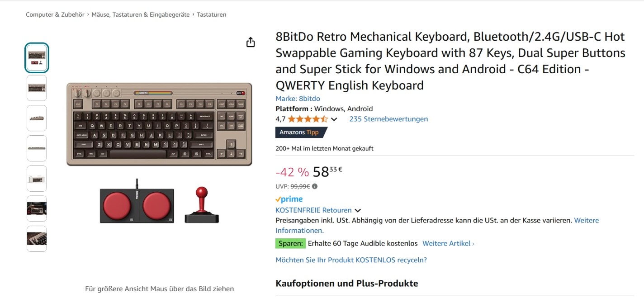Go to Computer & Zubehör breadcrumb
The width and height of the screenshot is (644, 298).
[55, 14]
